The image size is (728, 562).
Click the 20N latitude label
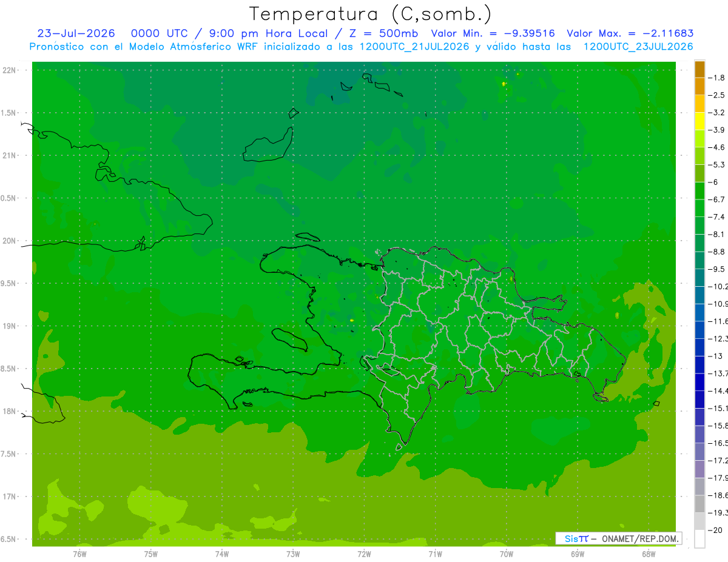click(9, 241)
